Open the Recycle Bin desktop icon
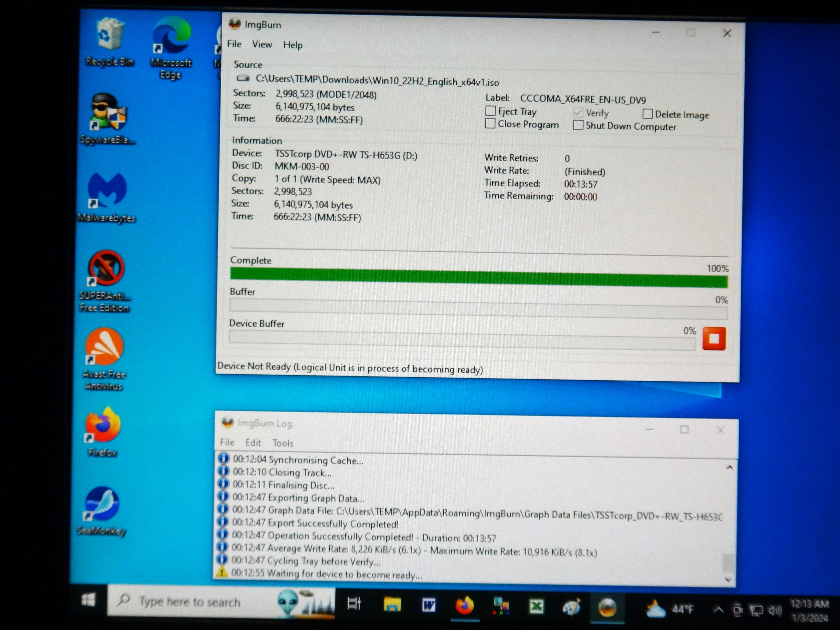 (109, 42)
